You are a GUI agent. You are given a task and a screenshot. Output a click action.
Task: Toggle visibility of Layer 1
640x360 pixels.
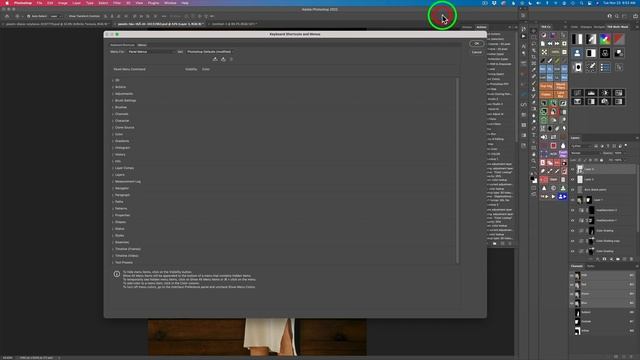point(572,200)
